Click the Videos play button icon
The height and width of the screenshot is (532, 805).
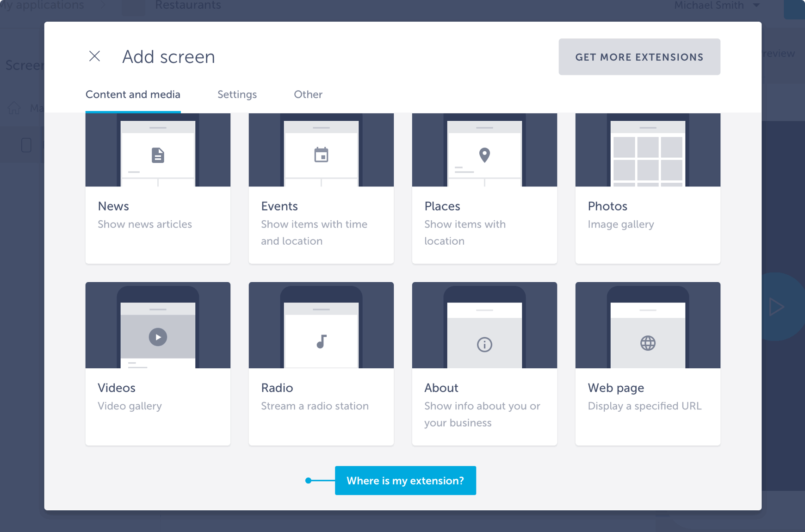pyautogui.click(x=158, y=337)
